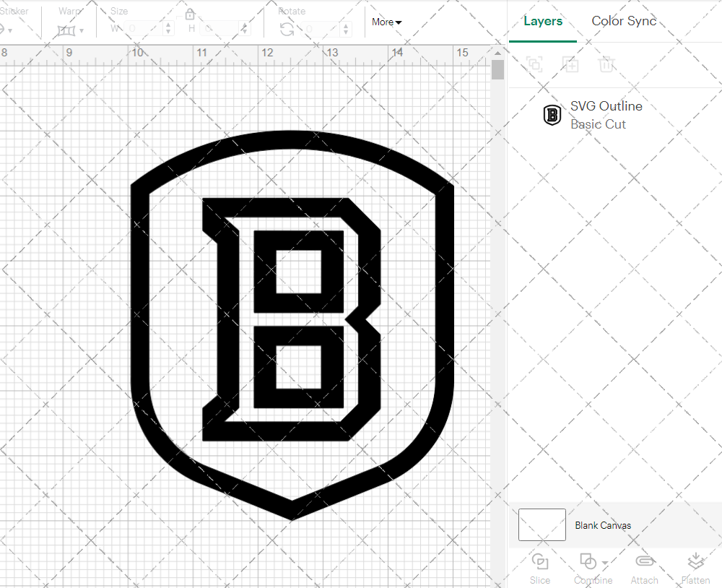722x588 pixels.
Task: Open the Blank Canvas color swatch
Action: click(x=541, y=525)
